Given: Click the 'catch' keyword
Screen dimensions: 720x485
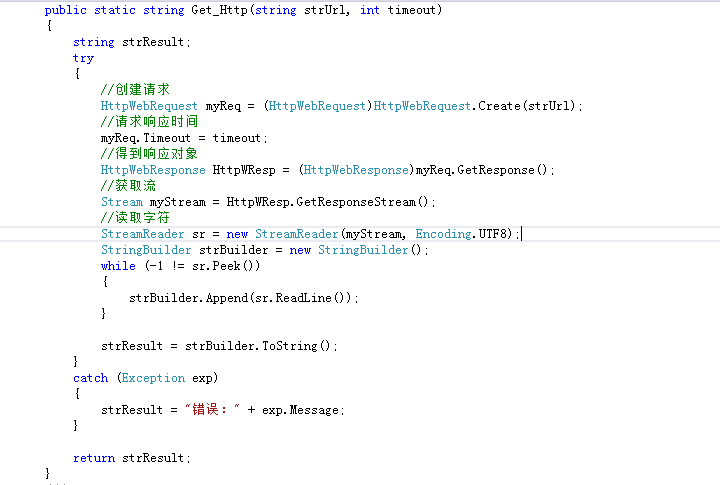Looking at the screenshot, I should tap(90, 378).
